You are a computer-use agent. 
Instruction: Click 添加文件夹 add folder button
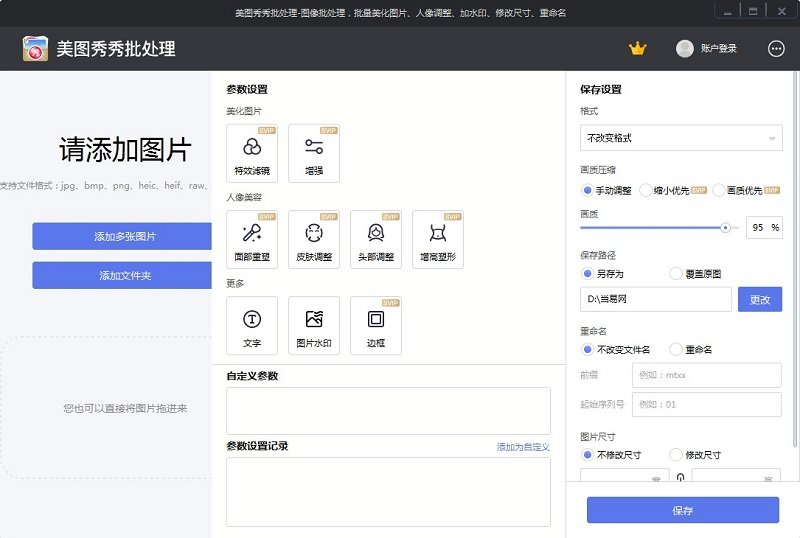(x=122, y=276)
